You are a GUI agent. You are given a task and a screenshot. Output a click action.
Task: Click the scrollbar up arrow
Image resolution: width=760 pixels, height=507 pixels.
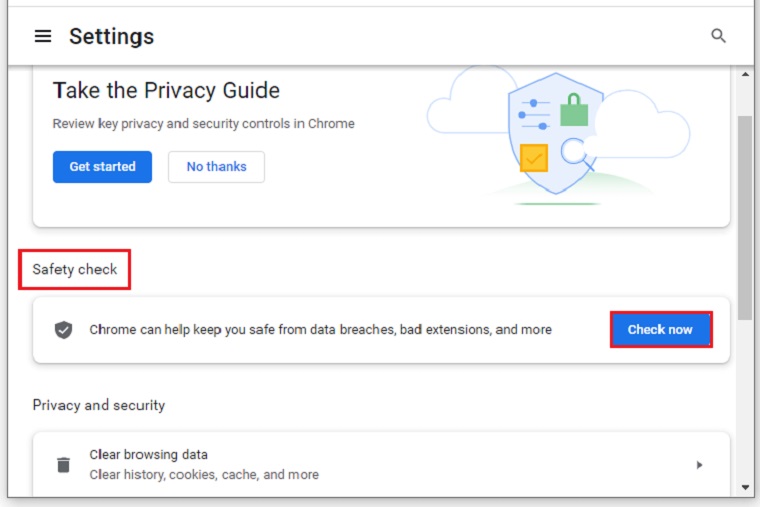click(745, 76)
